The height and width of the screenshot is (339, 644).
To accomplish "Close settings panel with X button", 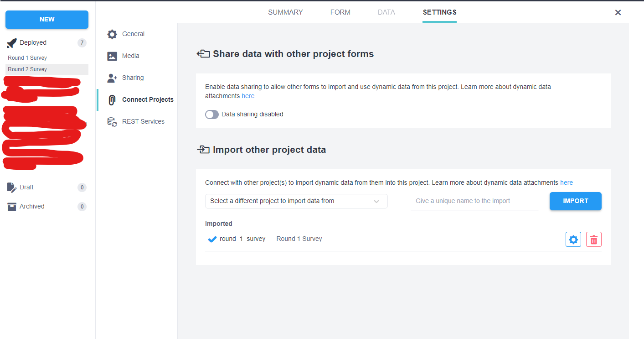I will (618, 13).
